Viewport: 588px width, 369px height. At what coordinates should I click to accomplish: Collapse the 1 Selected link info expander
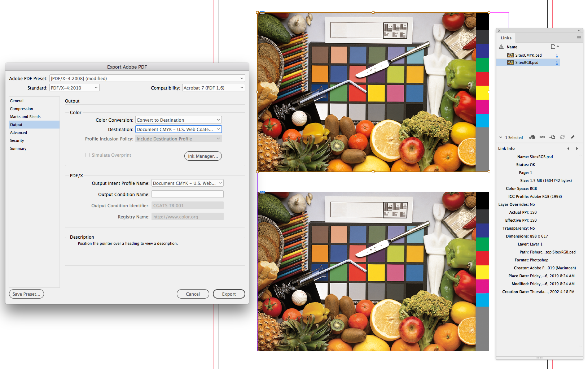coord(501,137)
